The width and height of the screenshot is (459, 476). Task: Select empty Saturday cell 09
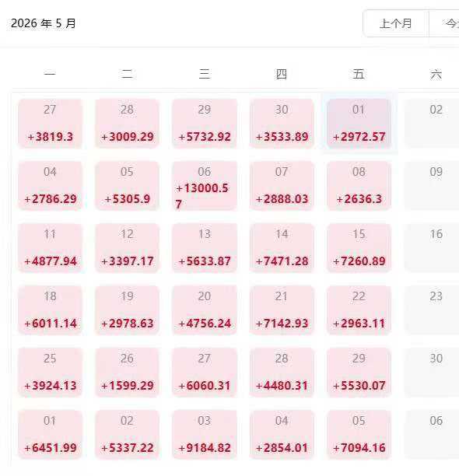(432, 186)
